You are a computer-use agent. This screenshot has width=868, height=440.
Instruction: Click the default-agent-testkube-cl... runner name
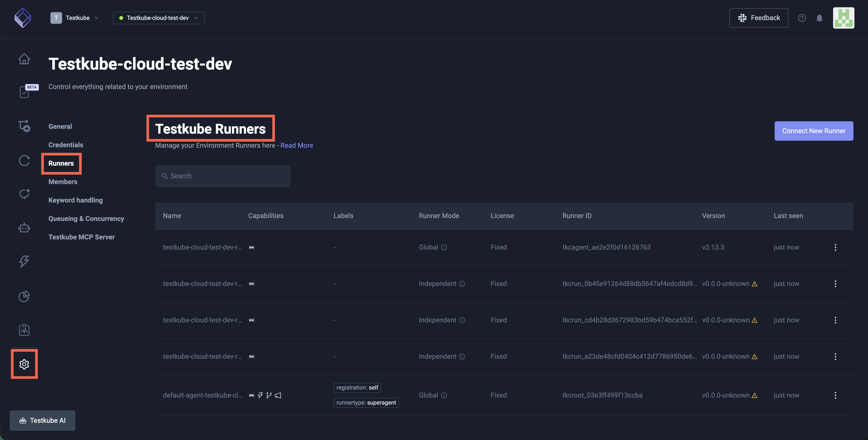tap(202, 396)
